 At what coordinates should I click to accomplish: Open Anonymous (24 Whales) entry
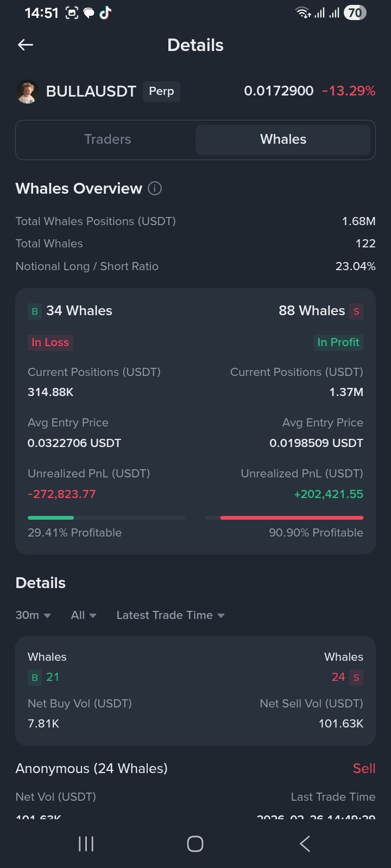195,769
